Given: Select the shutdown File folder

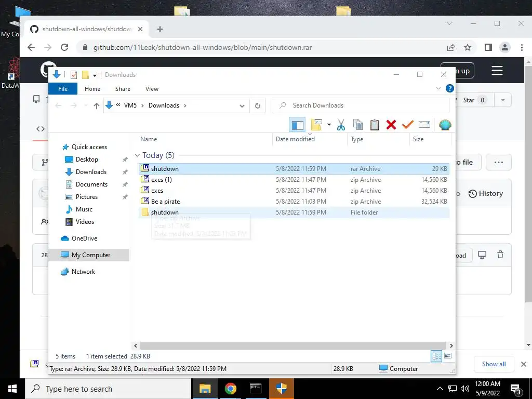Looking at the screenshot, I should click(x=294, y=212).
